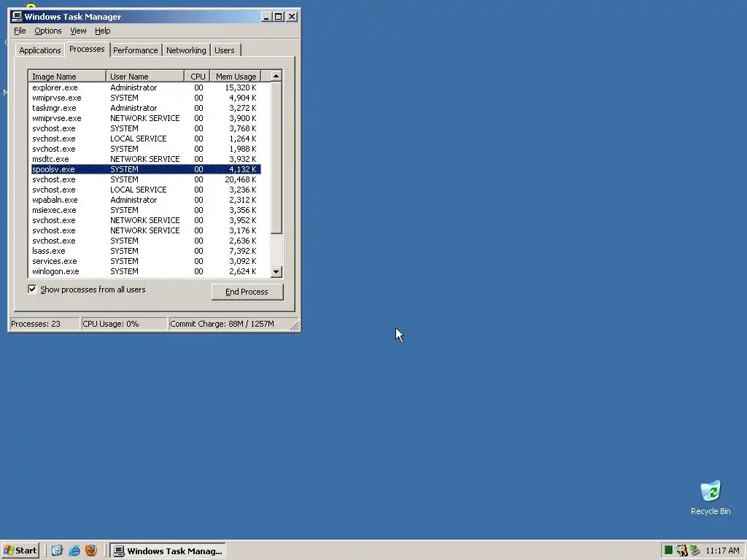Click the Task Manager title bar icon
The width and height of the screenshot is (747, 560).
point(17,17)
